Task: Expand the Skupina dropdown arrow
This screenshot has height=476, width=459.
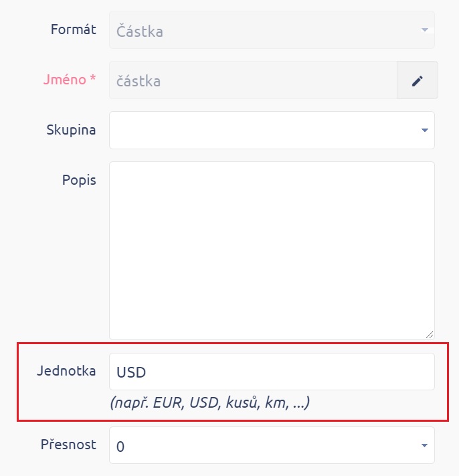Action: point(424,130)
